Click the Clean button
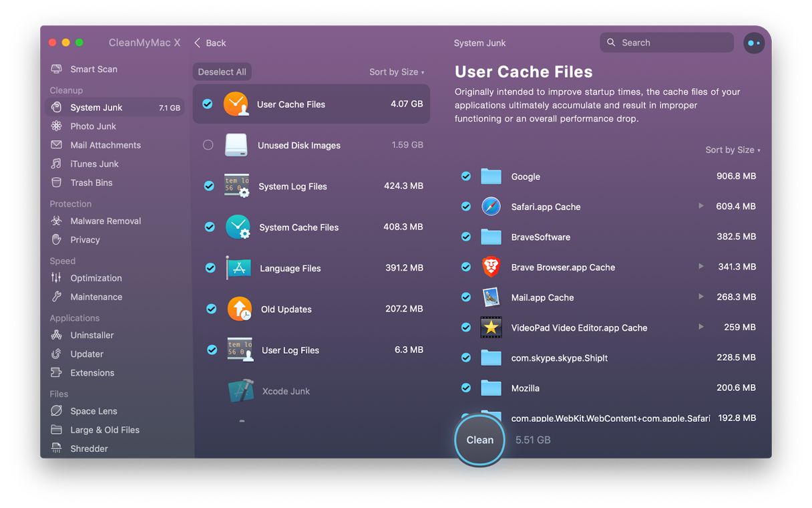 (x=479, y=440)
